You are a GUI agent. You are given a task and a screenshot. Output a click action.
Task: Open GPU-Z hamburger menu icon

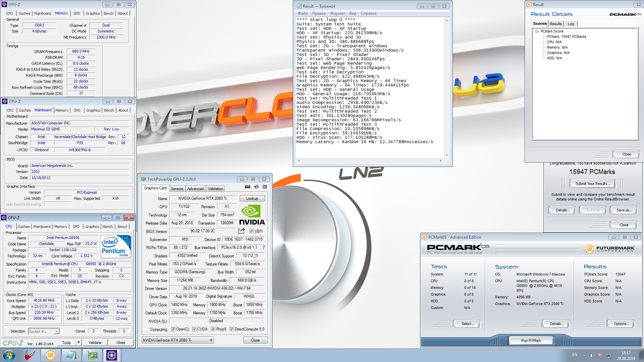pos(265,187)
